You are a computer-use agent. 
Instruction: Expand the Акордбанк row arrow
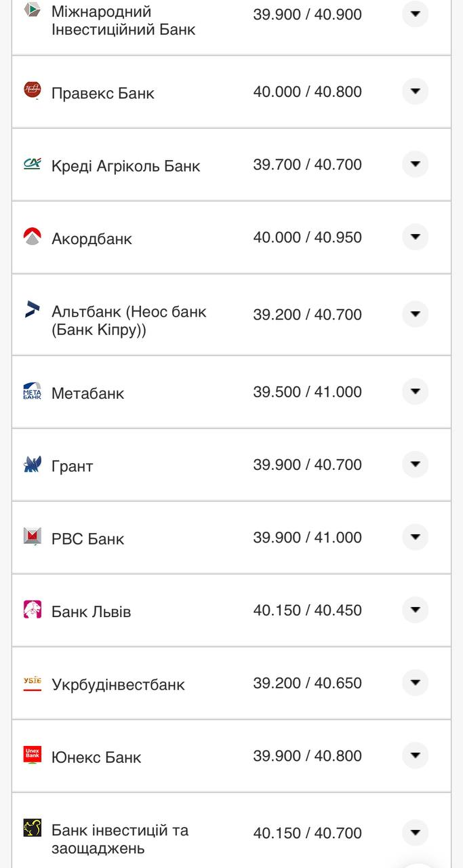tap(415, 237)
